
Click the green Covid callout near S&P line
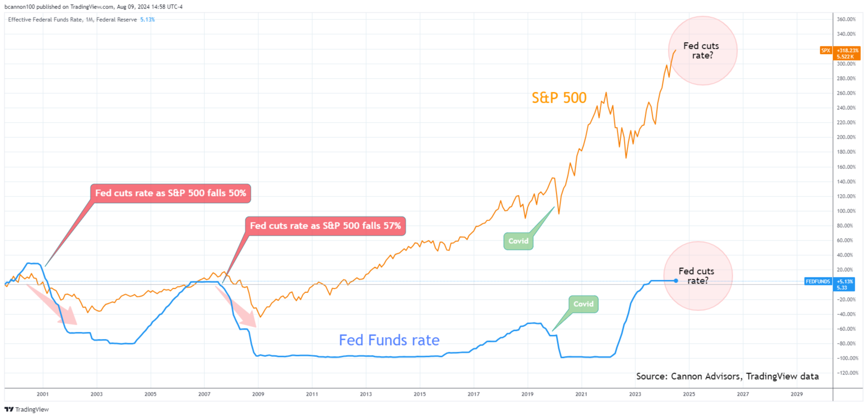tap(518, 241)
